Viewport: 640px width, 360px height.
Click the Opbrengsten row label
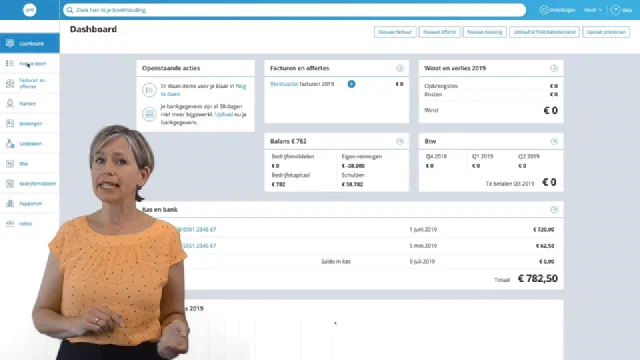click(441, 86)
